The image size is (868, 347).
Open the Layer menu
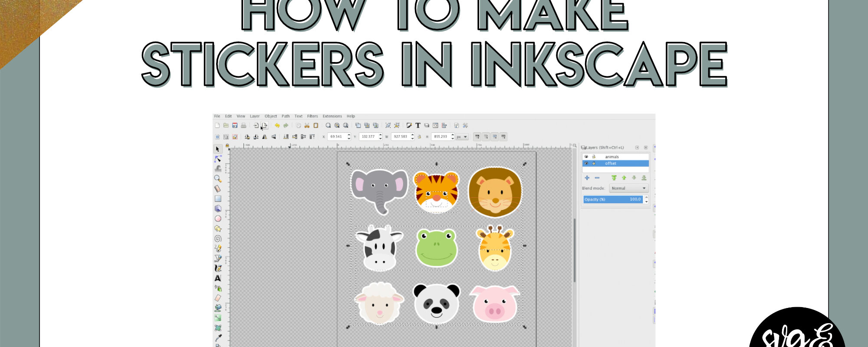pyautogui.click(x=255, y=116)
